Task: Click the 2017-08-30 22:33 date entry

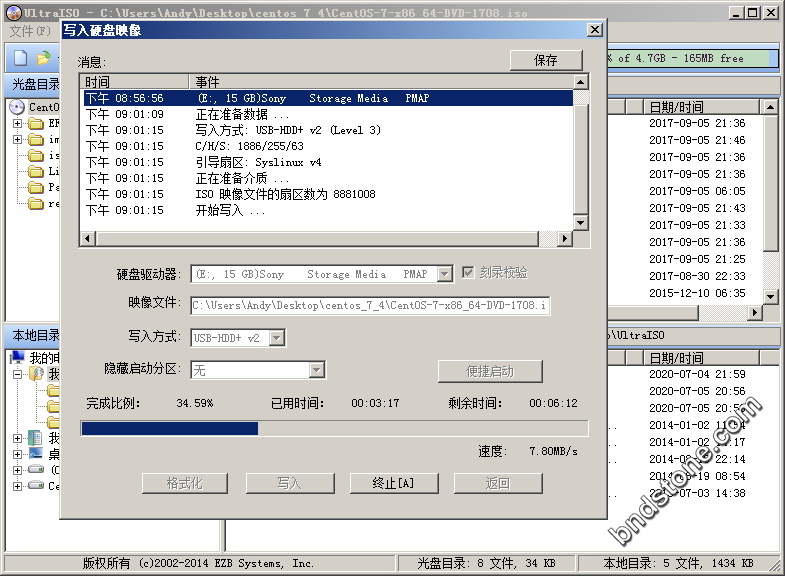Action: pos(697,276)
